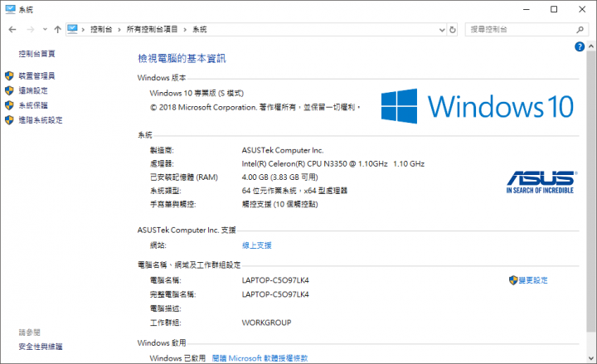Click the computer icon in address bar
This screenshot has height=364, width=597.
[x=72, y=29]
